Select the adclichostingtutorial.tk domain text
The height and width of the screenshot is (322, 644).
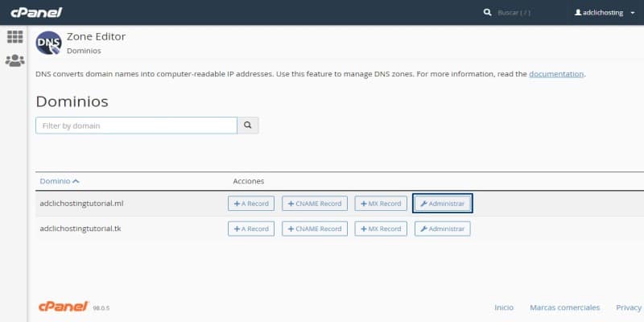(x=80, y=229)
